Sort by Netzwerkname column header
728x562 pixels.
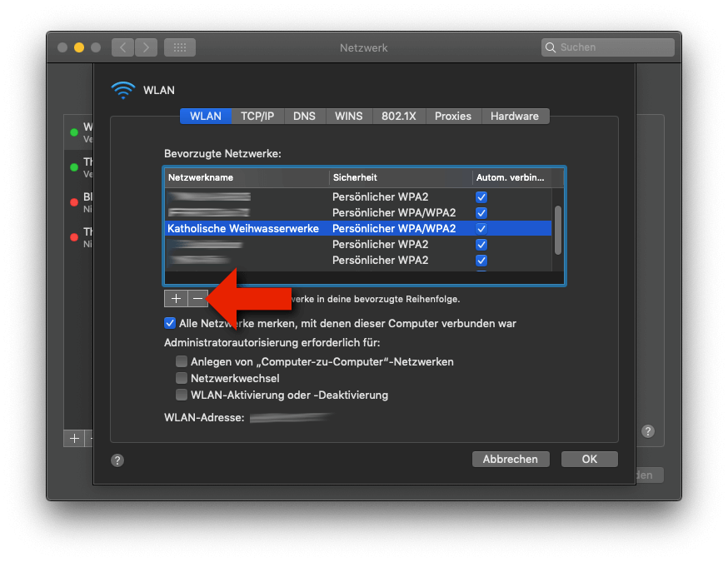pos(247,177)
